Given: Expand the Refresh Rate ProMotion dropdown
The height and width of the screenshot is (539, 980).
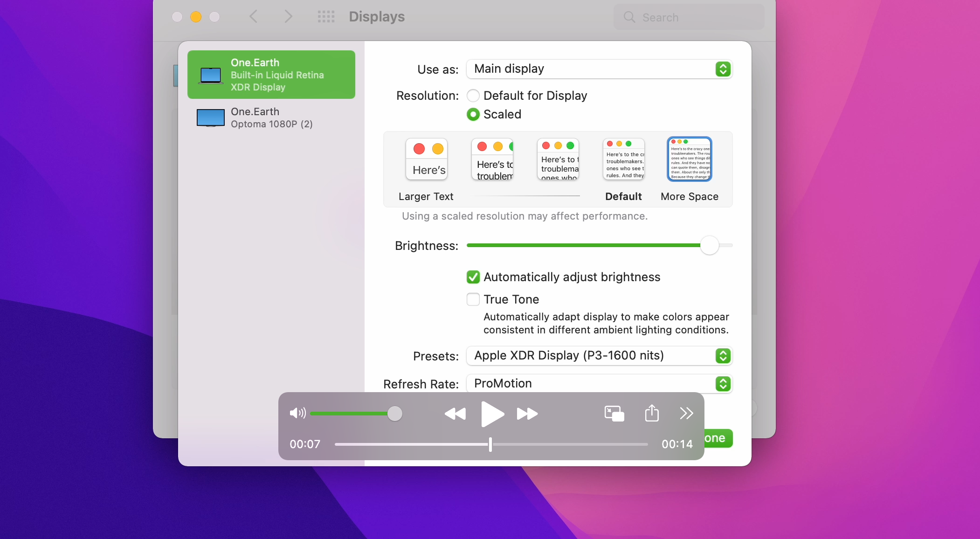Looking at the screenshot, I should pos(599,384).
